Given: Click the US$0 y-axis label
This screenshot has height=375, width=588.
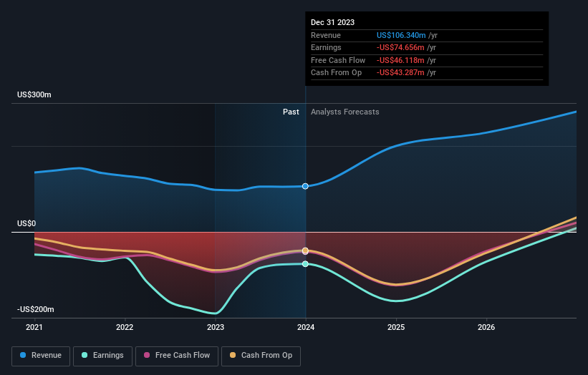Looking at the screenshot, I should point(26,224).
